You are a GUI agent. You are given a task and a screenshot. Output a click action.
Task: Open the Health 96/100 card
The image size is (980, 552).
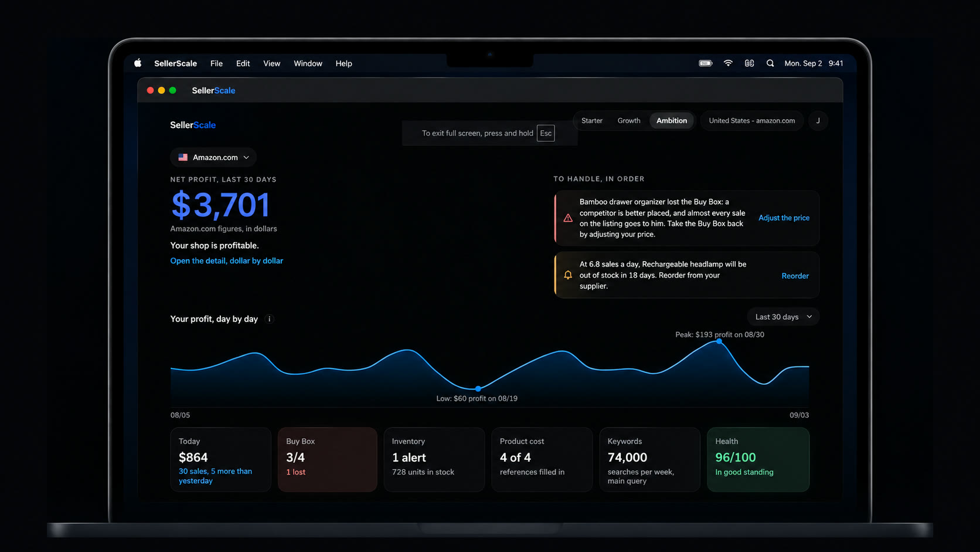[758, 459]
